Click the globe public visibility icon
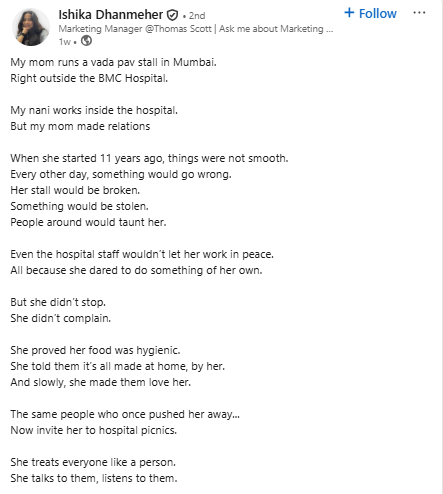The height and width of the screenshot is (494, 443). (x=86, y=41)
